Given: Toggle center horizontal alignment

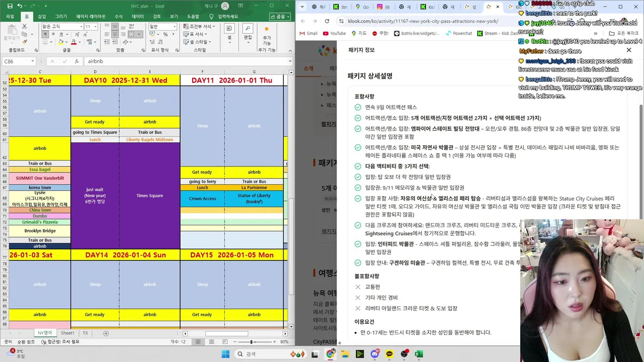Looking at the screenshot, I should click(115, 34).
